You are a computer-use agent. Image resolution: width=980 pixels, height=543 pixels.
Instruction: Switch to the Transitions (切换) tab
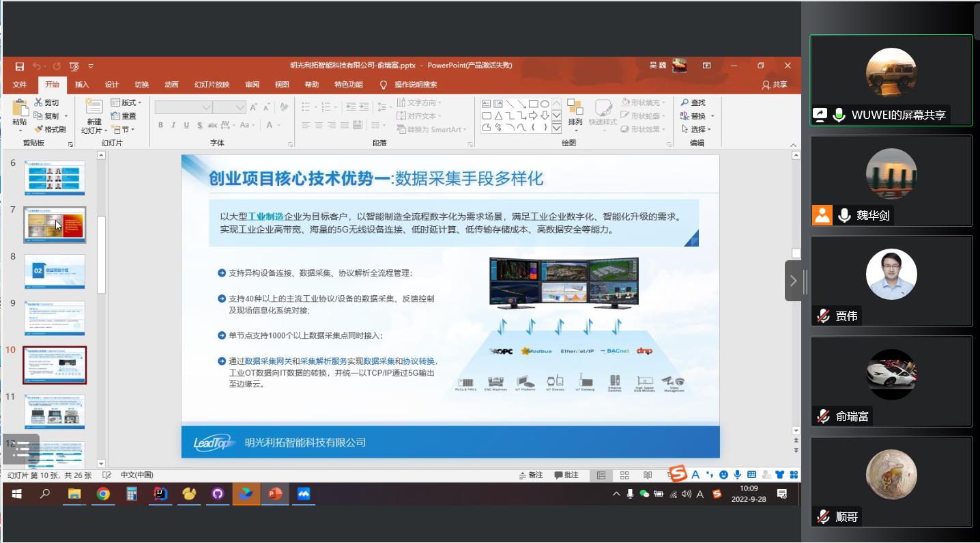(141, 85)
